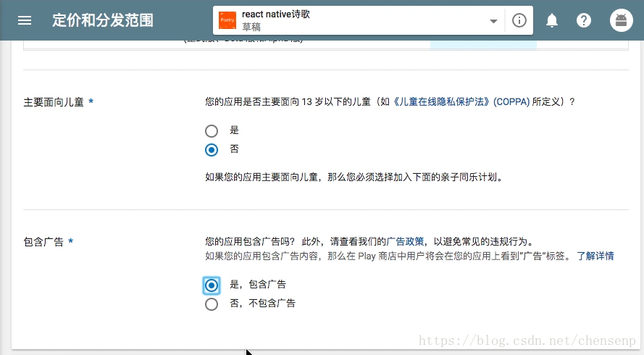
Task: Select 是 for 主要面向儿童
Action: click(212, 131)
